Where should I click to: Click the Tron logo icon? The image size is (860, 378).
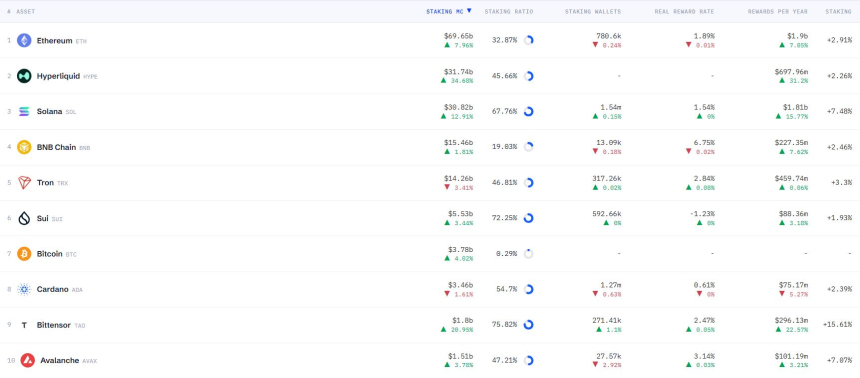pos(24,183)
